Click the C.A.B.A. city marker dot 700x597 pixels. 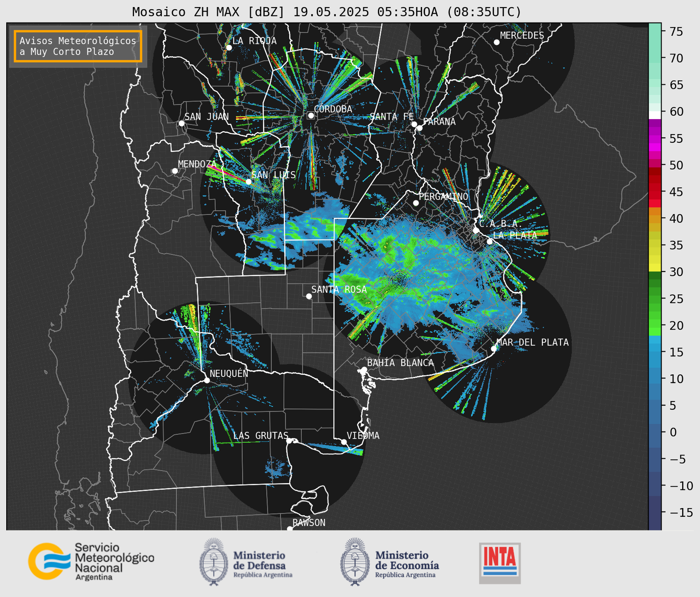(x=476, y=230)
